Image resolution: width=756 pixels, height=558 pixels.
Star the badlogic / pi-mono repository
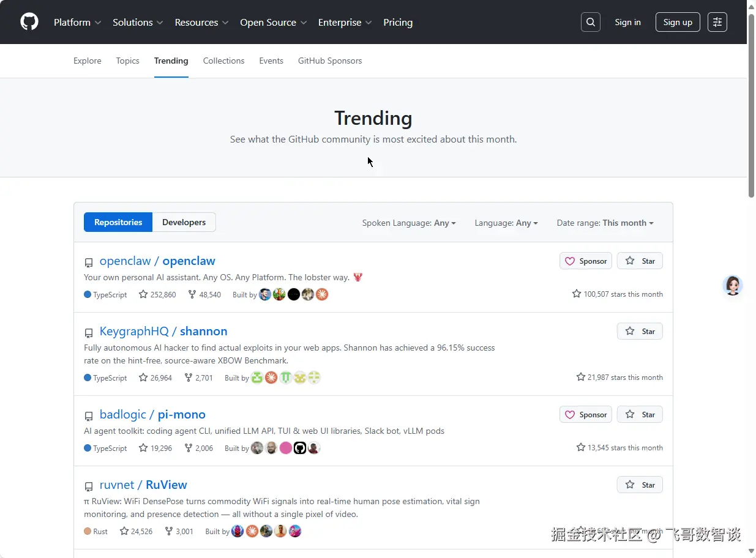pyautogui.click(x=640, y=414)
